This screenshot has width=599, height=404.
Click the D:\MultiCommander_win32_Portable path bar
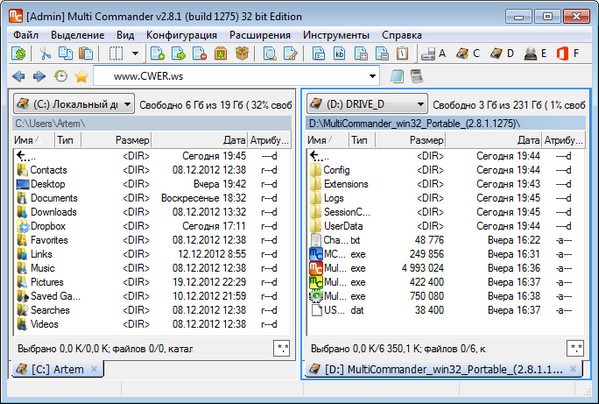click(x=446, y=123)
